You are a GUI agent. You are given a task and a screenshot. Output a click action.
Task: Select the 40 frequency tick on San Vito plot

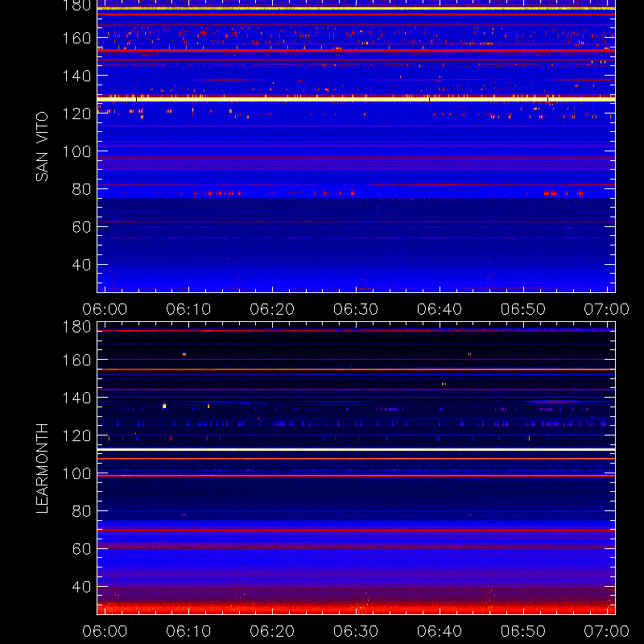click(x=82, y=265)
